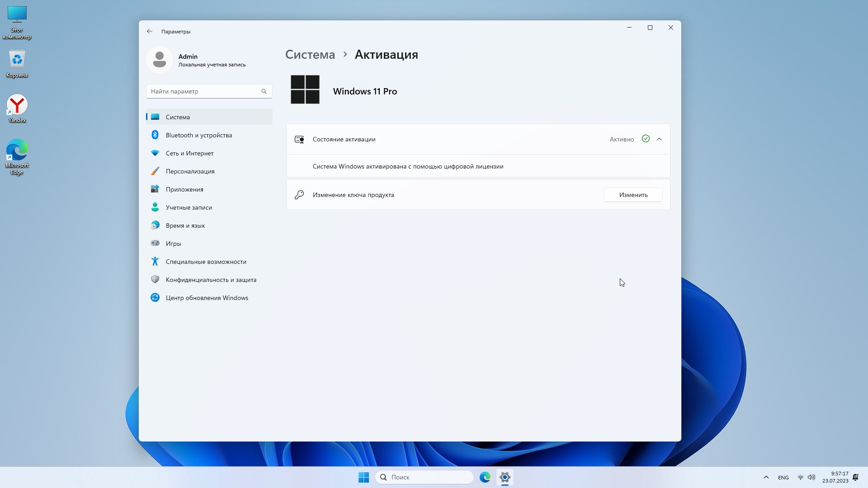868x488 pixels.
Task: Select Учетные записи in sidebar
Action: (189, 207)
